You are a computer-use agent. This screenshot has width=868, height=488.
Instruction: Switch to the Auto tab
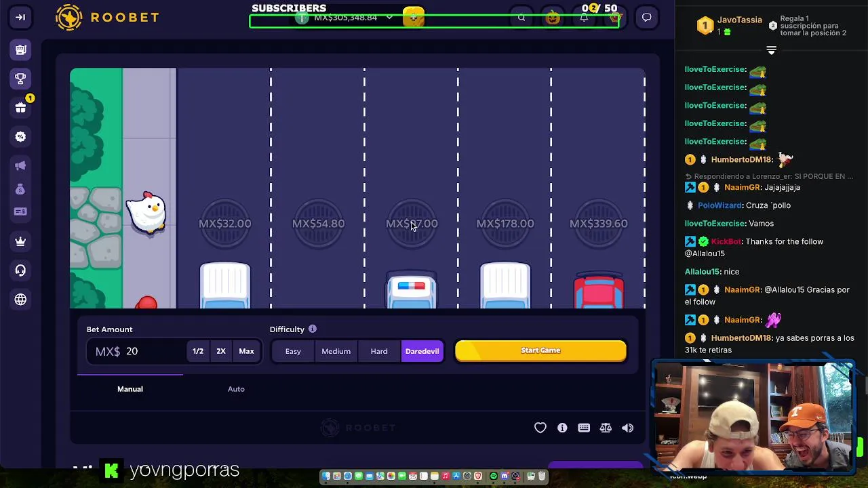[x=236, y=389]
